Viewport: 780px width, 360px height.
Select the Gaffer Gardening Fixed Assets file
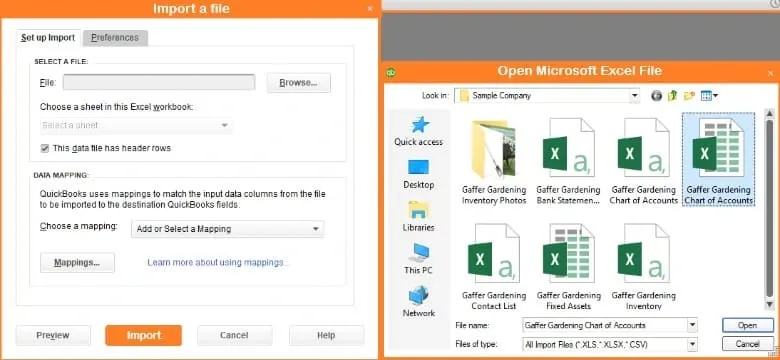(x=569, y=268)
